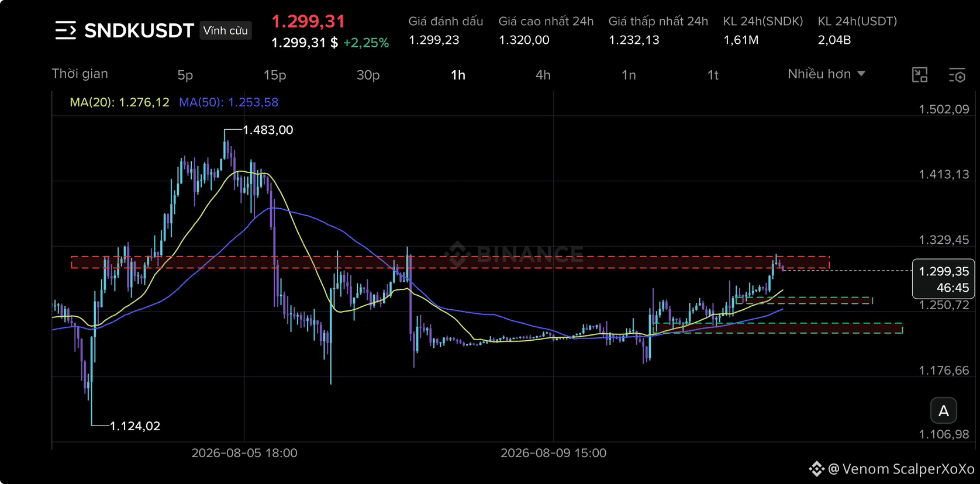Click the SNDKUSDT pair name
The width and height of the screenshot is (980, 484).
coord(139,30)
